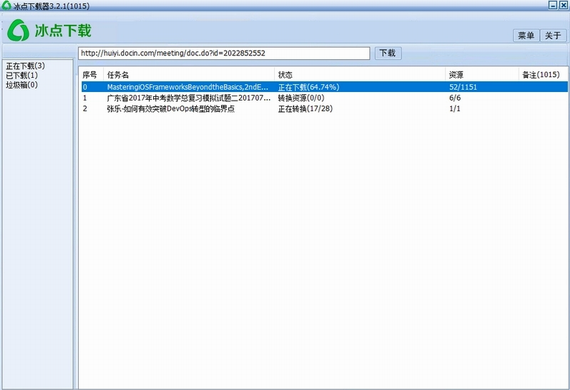The height and width of the screenshot is (390, 570).
Task: Open the 菜单 menu button
Action: click(x=526, y=35)
